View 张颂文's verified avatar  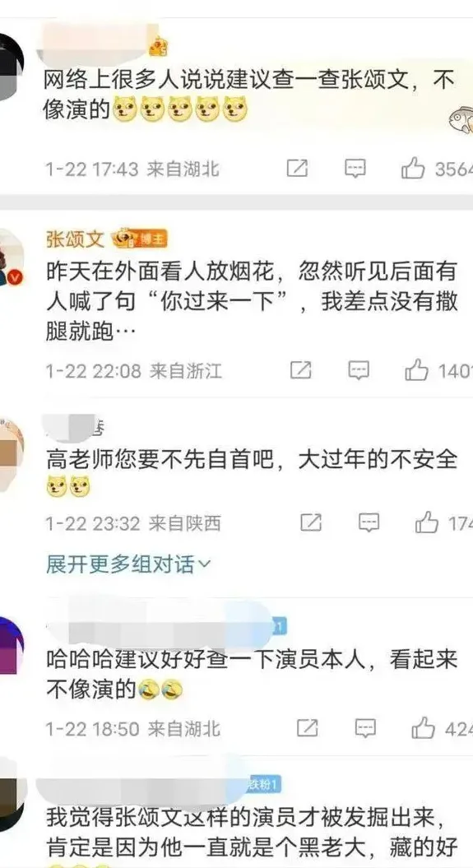tap(12, 258)
